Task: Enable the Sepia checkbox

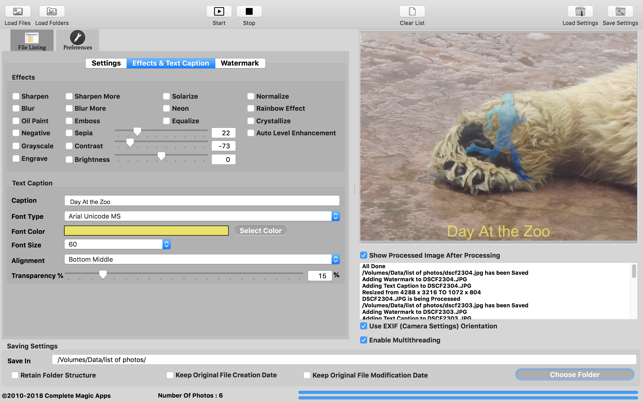Action: click(x=69, y=133)
